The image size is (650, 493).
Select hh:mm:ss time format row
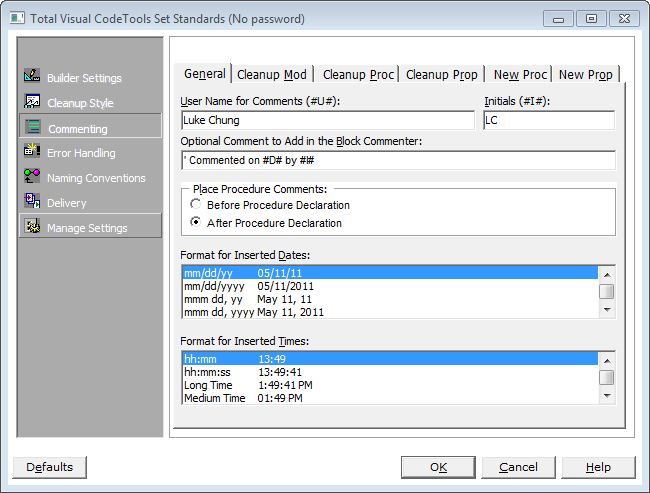pos(390,372)
